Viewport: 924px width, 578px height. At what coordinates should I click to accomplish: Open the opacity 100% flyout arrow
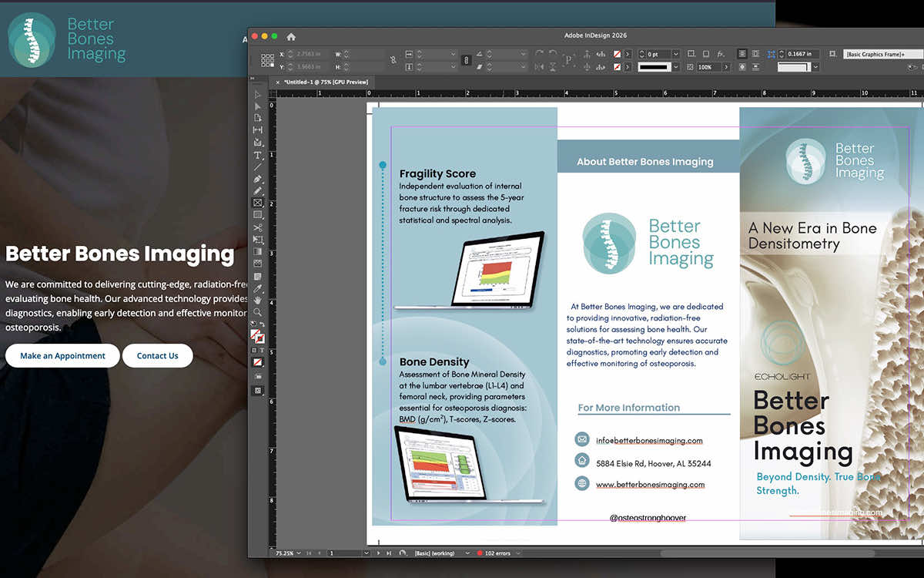click(x=727, y=67)
